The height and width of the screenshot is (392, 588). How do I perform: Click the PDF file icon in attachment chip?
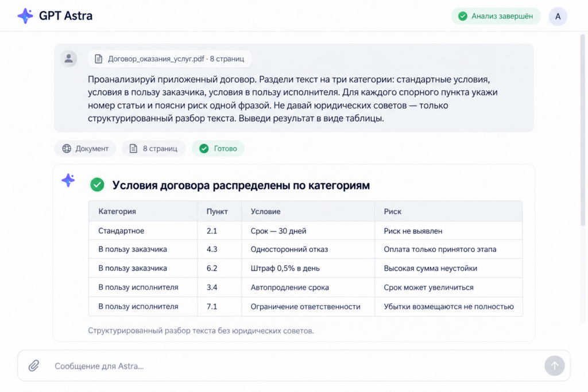click(98, 59)
